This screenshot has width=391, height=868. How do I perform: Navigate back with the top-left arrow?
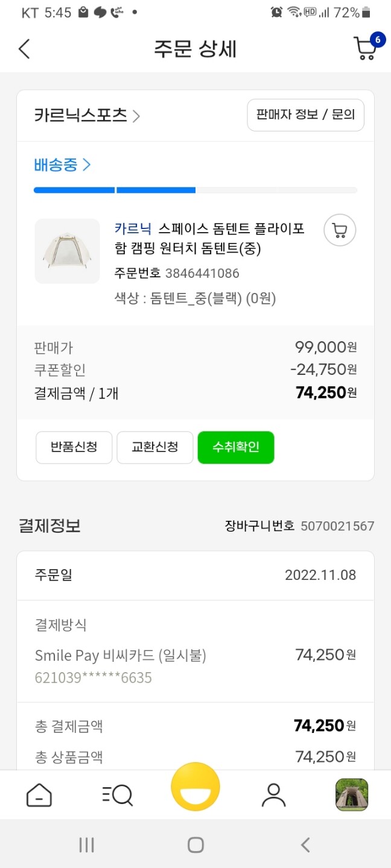tap(24, 48)
